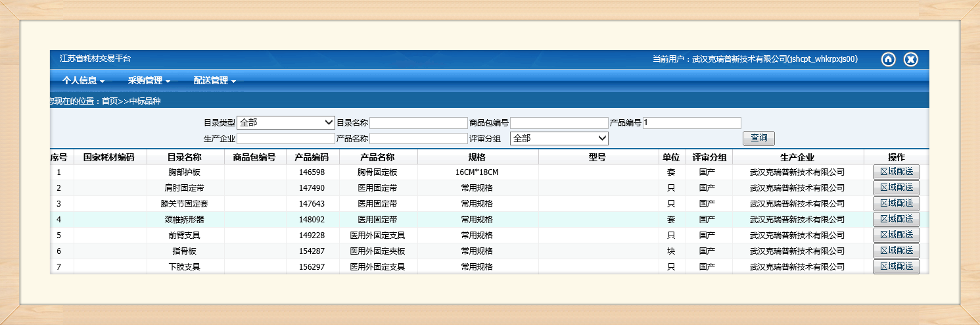This screenshot has height=325, width=980.
Task: Click the home icon in header
Action: click(x=888, y=60)
